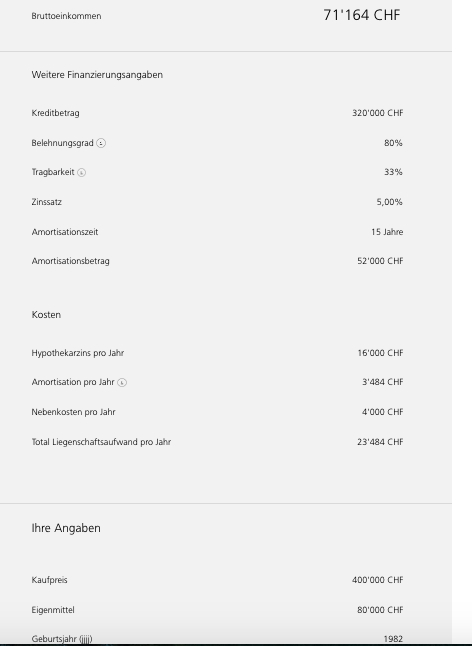Select the Total Liegenschaftsaufwand value 23'484 CHF
The height and width of the screenshot is (646, 472).
click(x=380, y=442)
